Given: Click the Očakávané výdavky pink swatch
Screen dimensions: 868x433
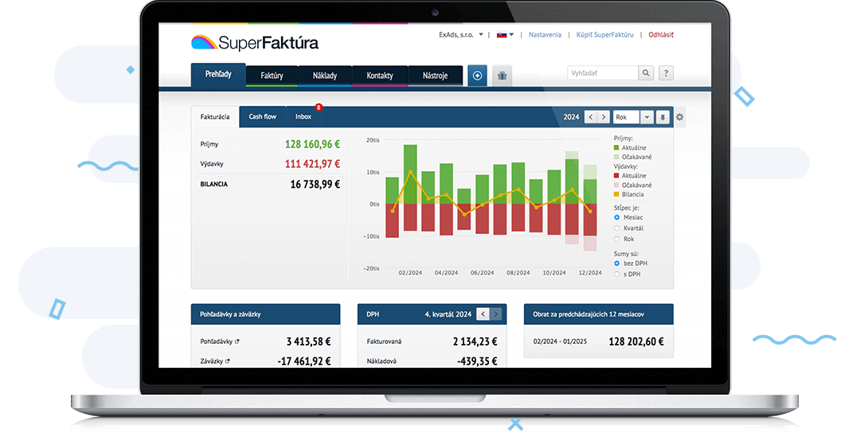Looking at the screenshot, I should 616,185.
